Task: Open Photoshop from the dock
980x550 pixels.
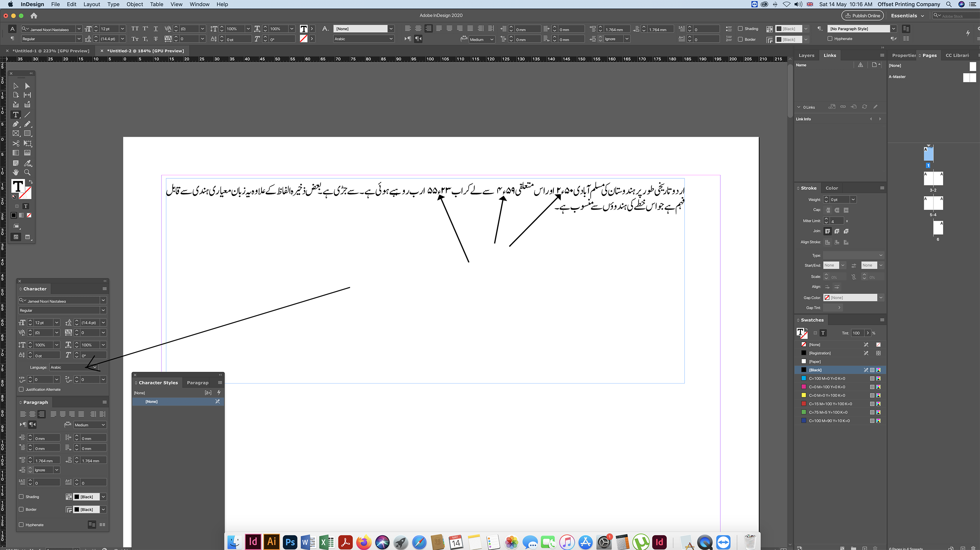Action: click(290, 542)
